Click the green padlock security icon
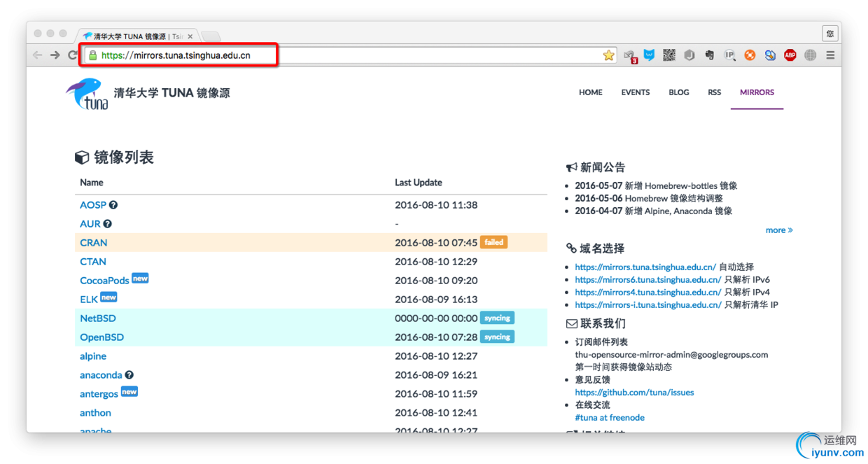The height and width of the screenshot is (464, 868). 92,55
